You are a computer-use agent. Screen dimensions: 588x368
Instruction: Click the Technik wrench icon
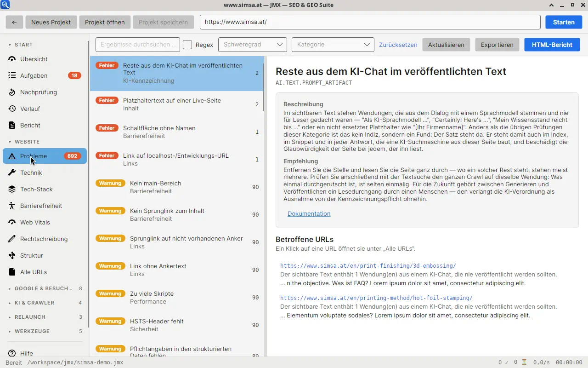pos(12,172)
